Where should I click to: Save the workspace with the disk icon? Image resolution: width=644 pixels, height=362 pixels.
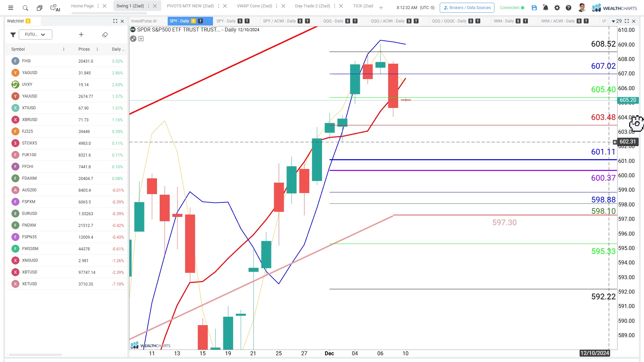click(534, 8)
